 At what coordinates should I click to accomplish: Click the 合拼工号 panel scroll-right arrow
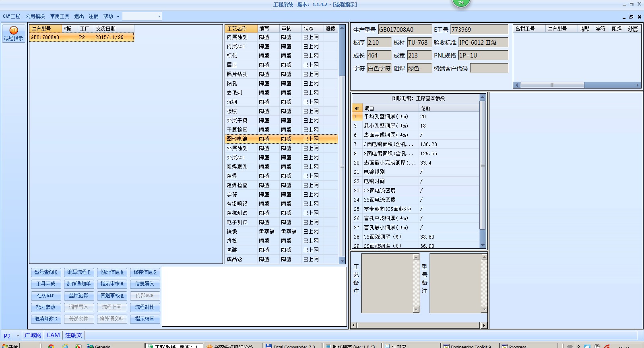point(638,85)
